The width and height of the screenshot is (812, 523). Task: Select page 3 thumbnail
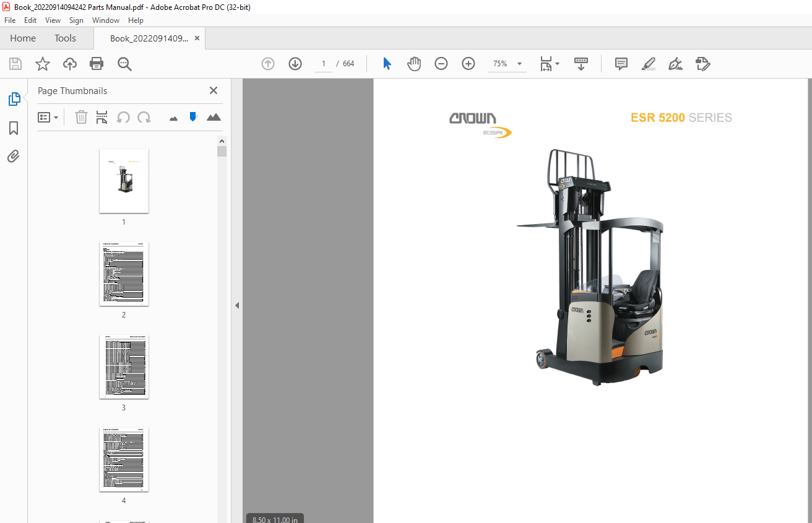124,366
